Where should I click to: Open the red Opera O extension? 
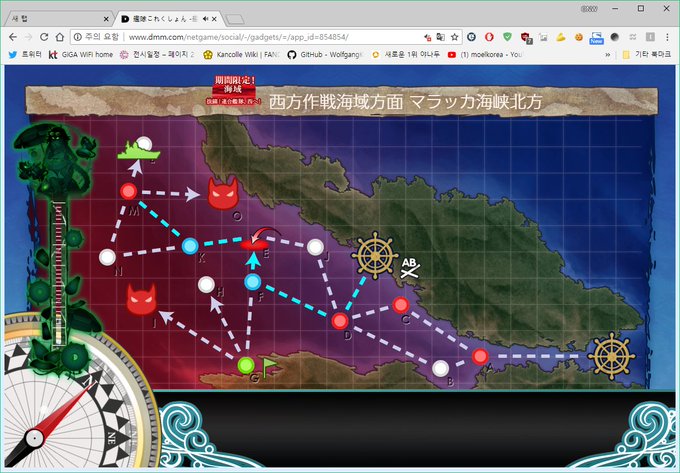(489, 37)
